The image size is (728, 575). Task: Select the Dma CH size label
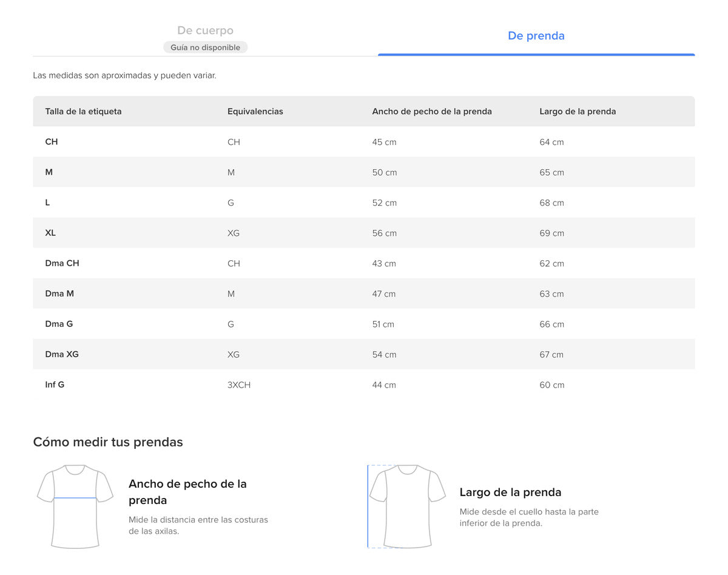pos(62,263)
